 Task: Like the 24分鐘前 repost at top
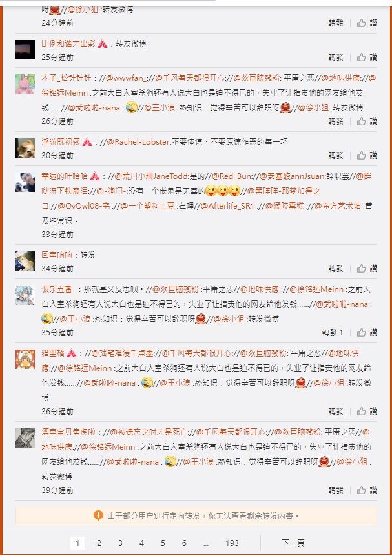click(367, 23)
